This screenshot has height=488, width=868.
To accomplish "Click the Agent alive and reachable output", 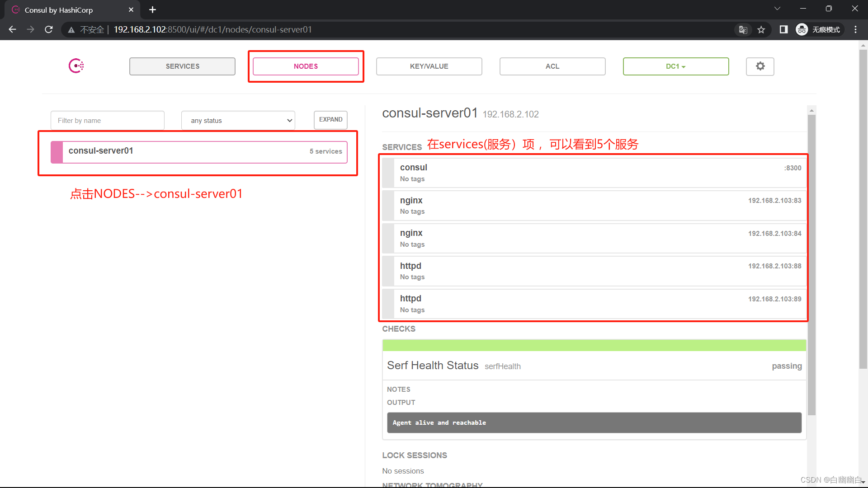I will coord(594,422).
